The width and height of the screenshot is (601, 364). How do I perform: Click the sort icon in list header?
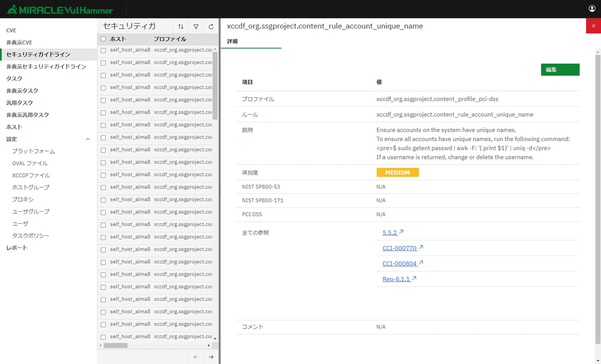point(181,27)
